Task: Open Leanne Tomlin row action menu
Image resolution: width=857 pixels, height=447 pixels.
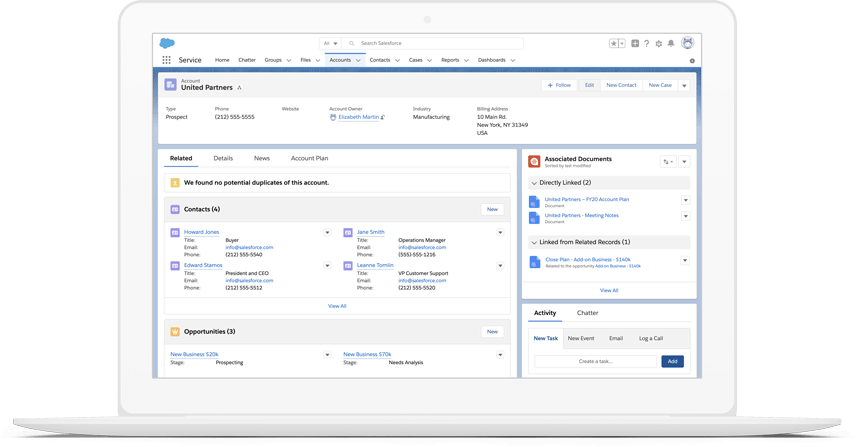Action: pyautogui.click(x=500, y=266)
